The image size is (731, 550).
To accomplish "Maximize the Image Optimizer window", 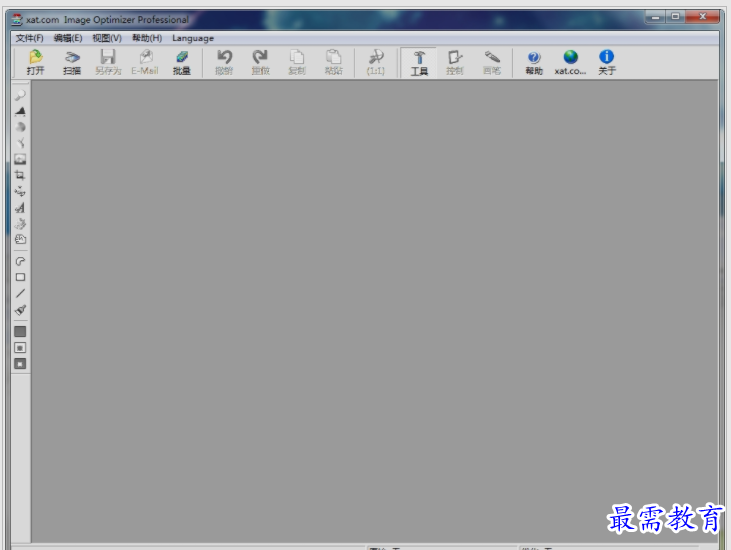I will pos(676,17).
